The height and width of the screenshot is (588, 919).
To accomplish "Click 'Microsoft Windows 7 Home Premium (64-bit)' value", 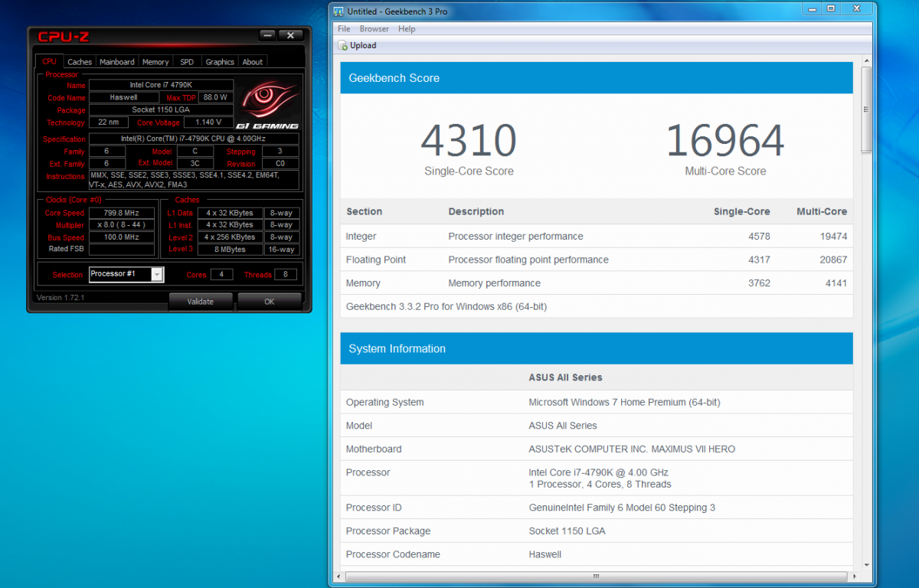I will tap(624, 402).
